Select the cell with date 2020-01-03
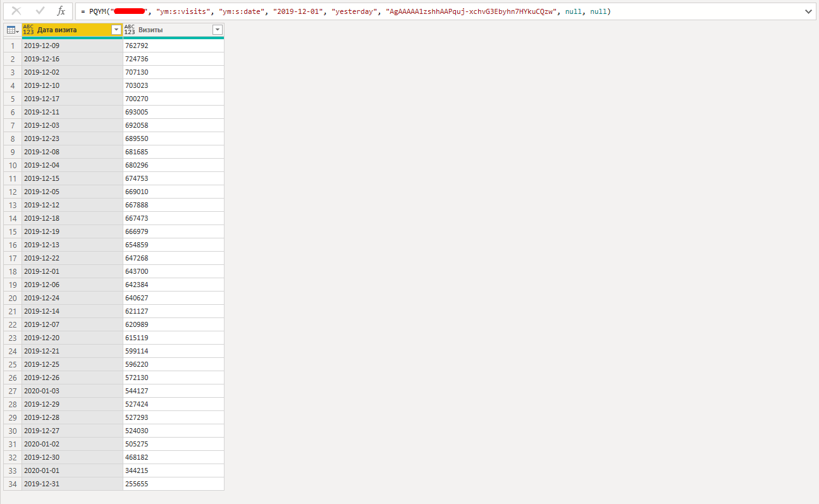Image resolution: width=819 pixels, height=504 pixels. 72,391
